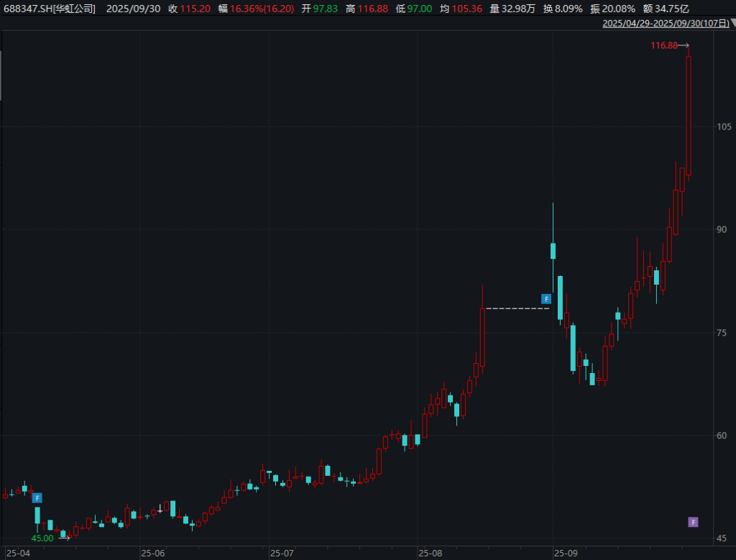Click the 105 price level on the axis
736x560 pixels.
(723, 127)
